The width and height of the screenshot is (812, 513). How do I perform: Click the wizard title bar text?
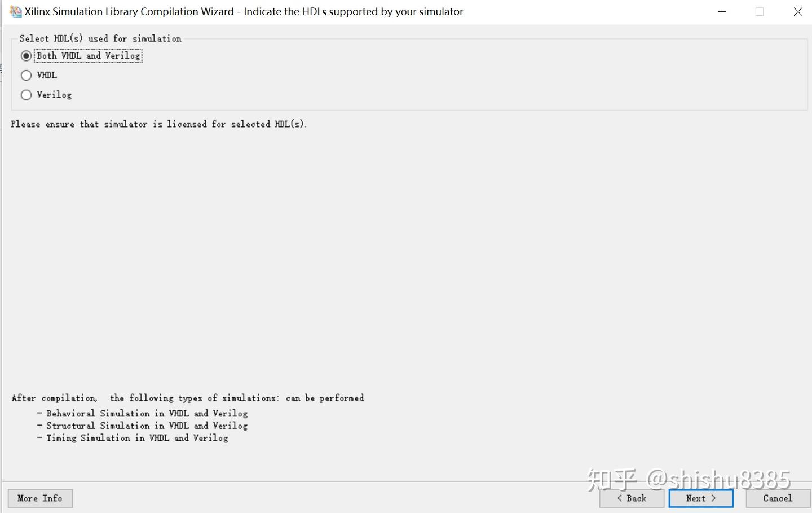[x=244, y=12]
